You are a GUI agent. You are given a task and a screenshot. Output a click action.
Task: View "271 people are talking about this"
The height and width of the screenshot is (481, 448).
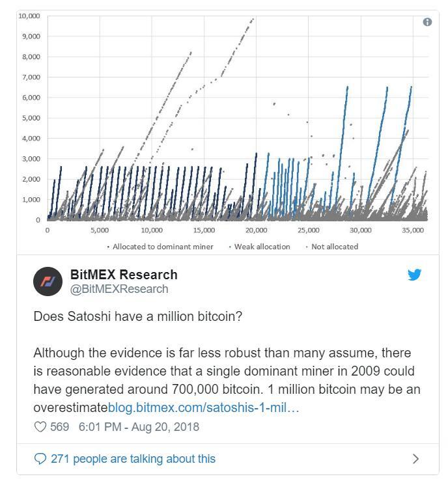click(x=133, y=459)
